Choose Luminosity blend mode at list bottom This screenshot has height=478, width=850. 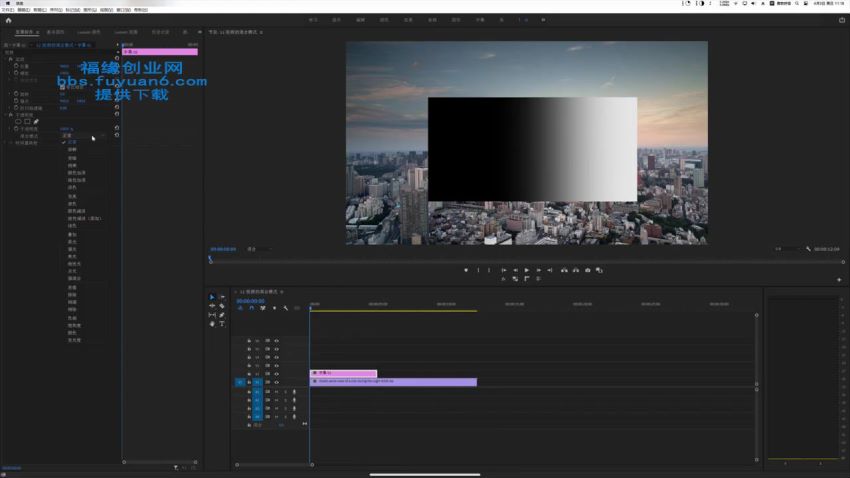click(74, 340)
